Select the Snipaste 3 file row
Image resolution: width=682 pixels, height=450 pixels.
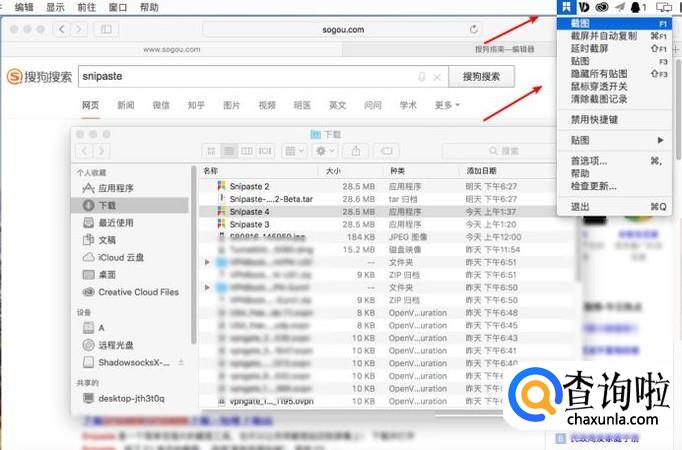(387, 224)
